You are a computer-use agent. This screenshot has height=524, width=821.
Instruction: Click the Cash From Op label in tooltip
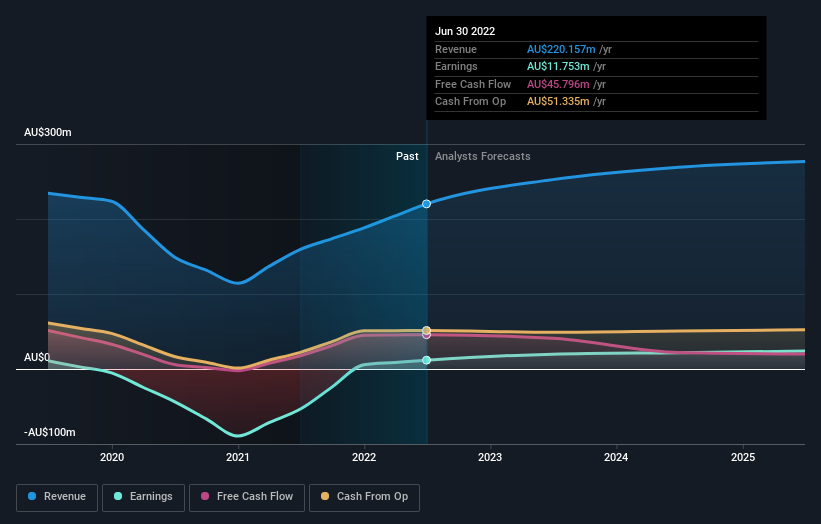pyautogui.click(x=470, y=102)
